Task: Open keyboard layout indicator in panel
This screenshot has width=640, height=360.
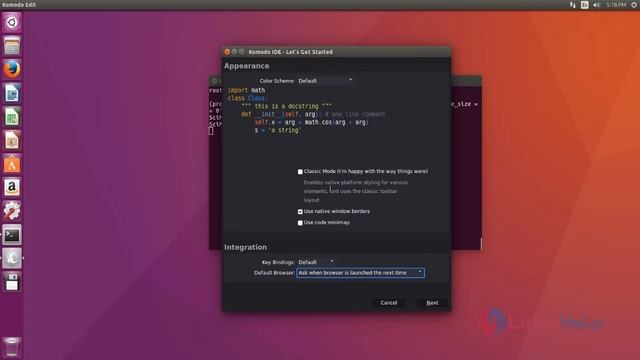Action: pos(584,5)
